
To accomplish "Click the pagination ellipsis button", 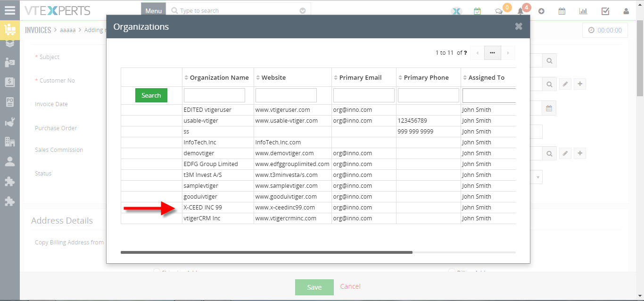I will pos(492,53).
